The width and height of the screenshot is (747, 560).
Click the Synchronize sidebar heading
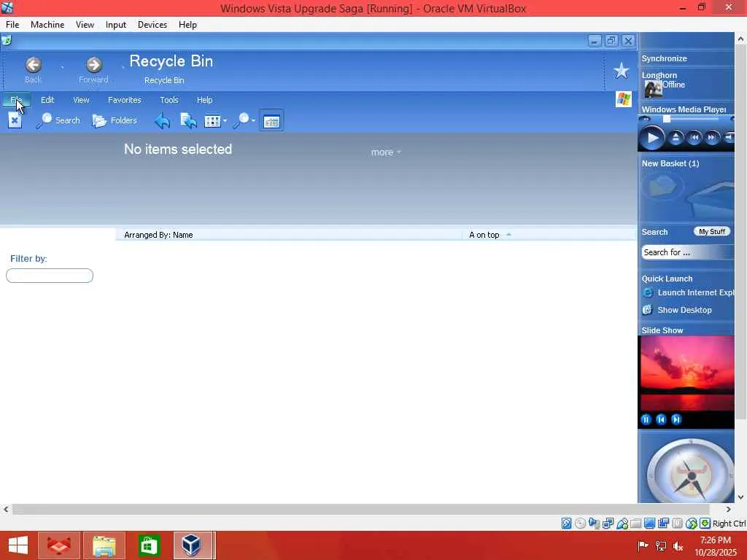point(664,58)
